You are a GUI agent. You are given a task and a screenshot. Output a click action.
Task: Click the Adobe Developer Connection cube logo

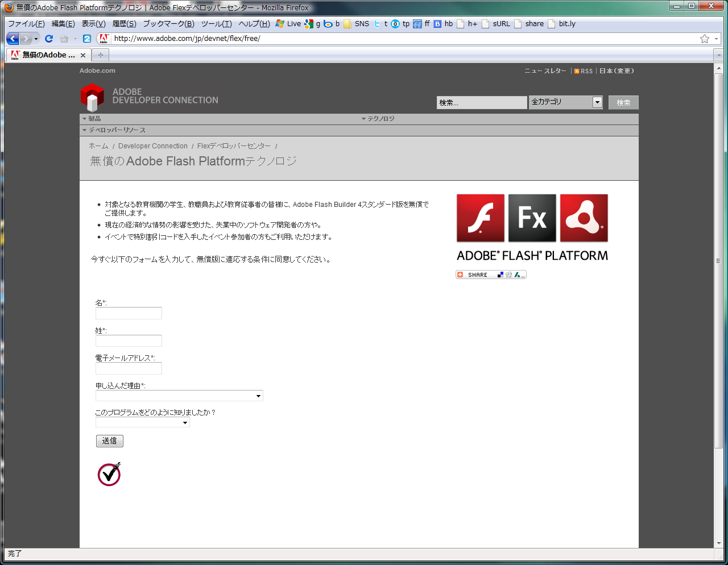pos(92,97)
